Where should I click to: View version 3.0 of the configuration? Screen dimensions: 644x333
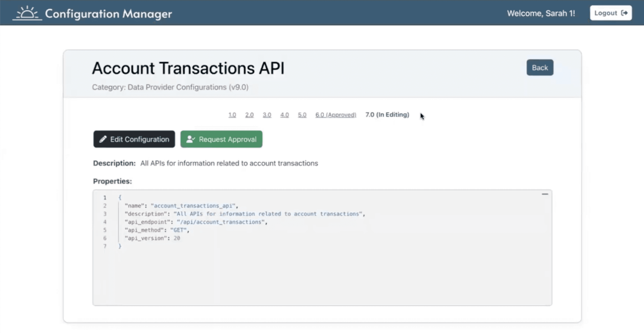(267, 115)
